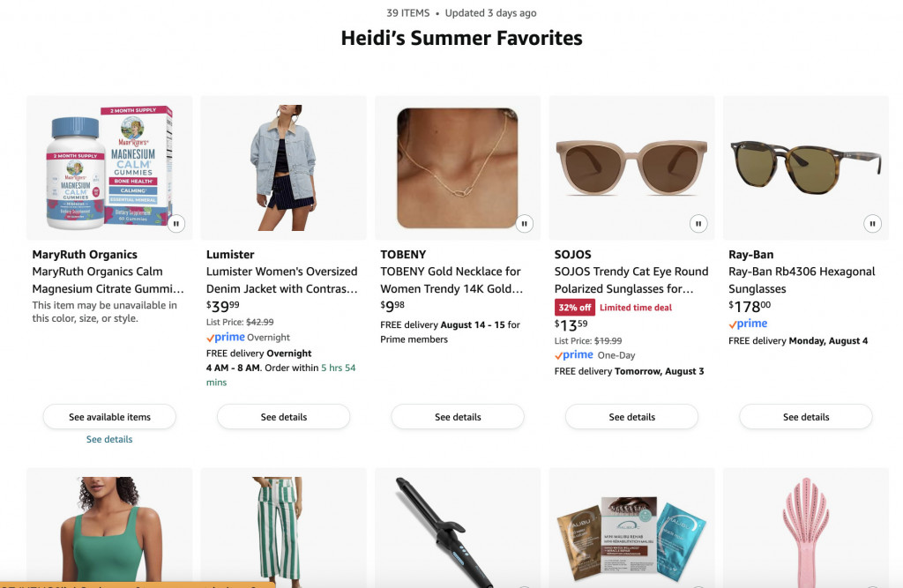The image size is (903, 588).
Task: Click See details for Lumister denim jacket
Action: coord(283,417)
